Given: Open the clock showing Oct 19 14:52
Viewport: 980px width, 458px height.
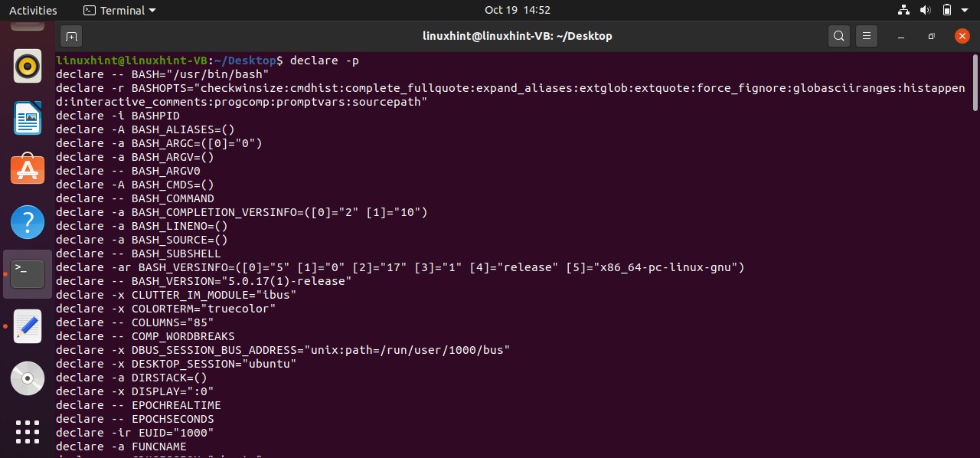Looking at the screenshot, I should click(518, 11).
